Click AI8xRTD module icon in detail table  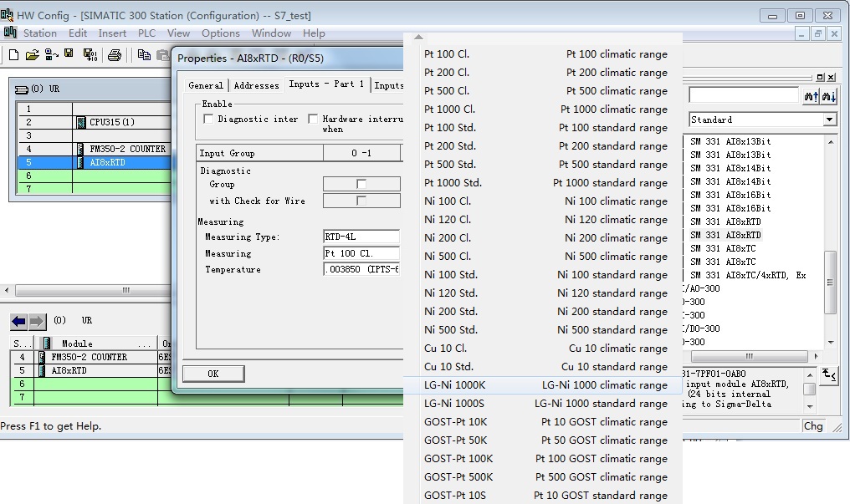pyautogui.click(x=42, y=371)
